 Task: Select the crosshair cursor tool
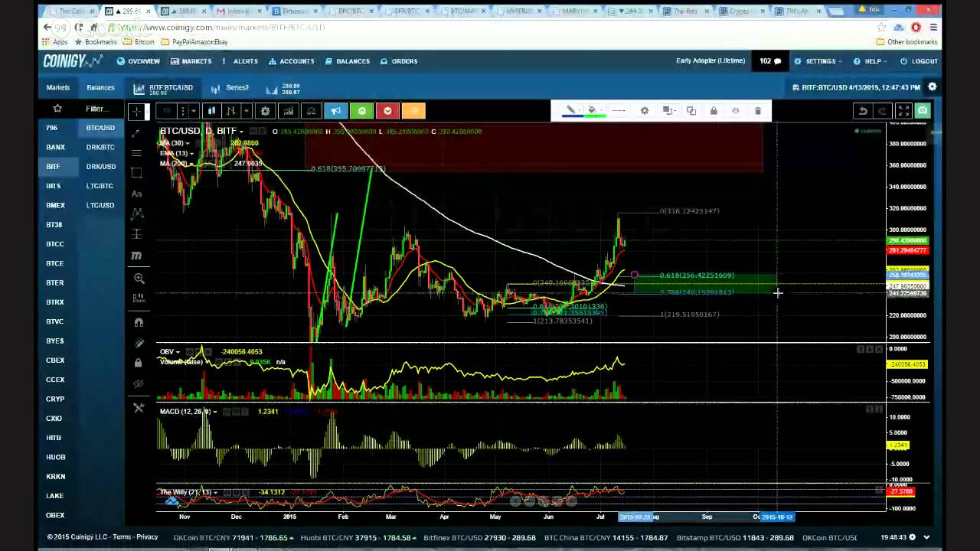tap(137, 112)
